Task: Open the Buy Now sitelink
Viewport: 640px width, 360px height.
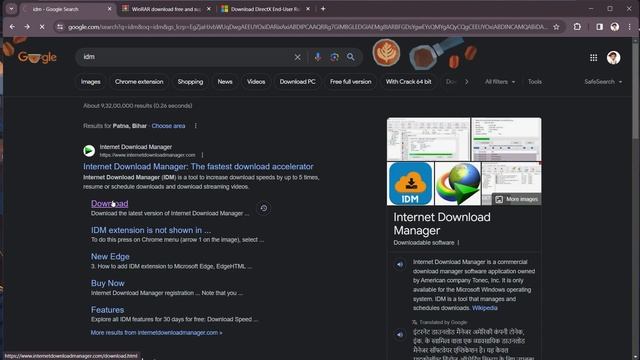Action: [x=108, y=283]
